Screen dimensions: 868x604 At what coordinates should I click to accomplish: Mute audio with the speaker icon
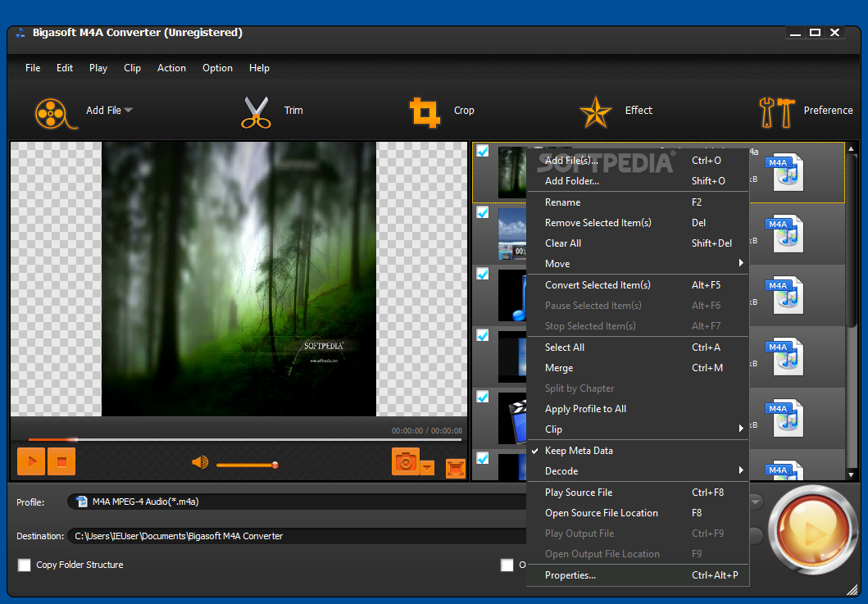point(200,461)
